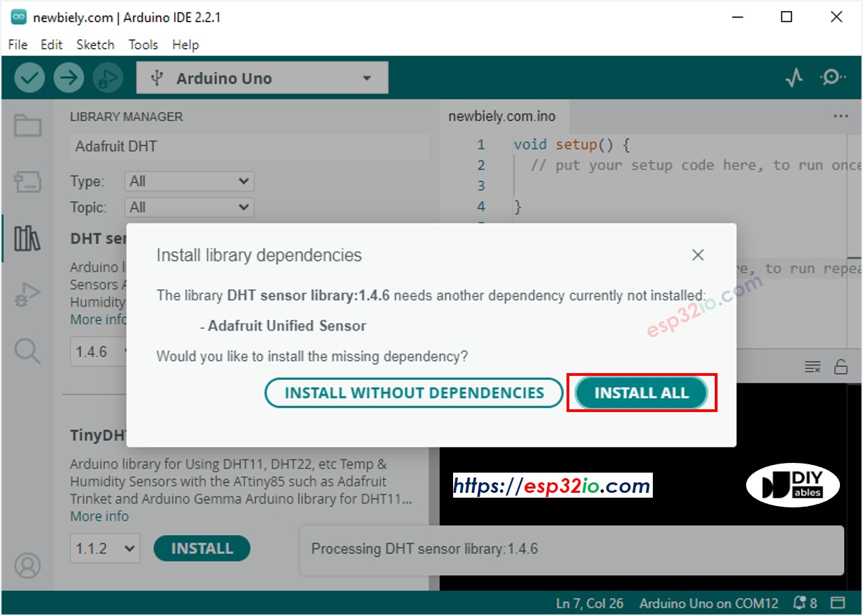Open the notifications bell in status bar
This screenshot has height=616, width=863.
pos(800,603)
